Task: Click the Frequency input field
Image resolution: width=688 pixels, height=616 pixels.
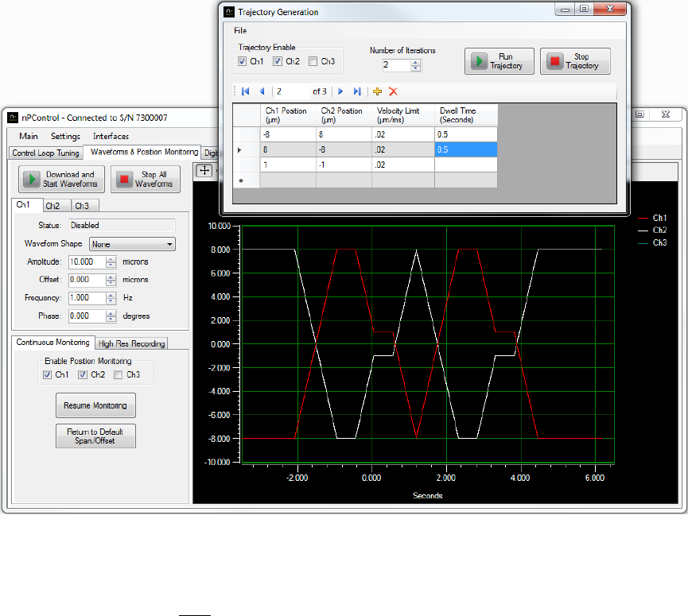Action: [87, 298]
